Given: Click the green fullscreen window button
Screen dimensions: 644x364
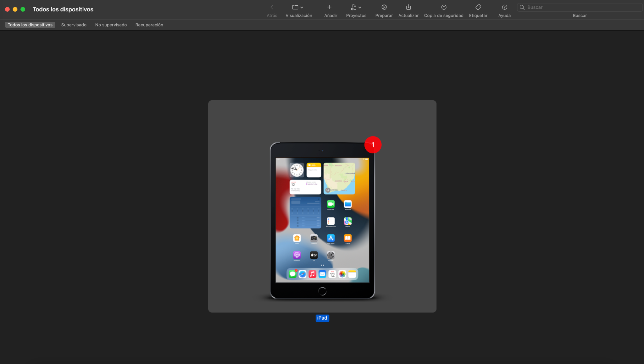Looking at the screenshot, I should (23, 9).
